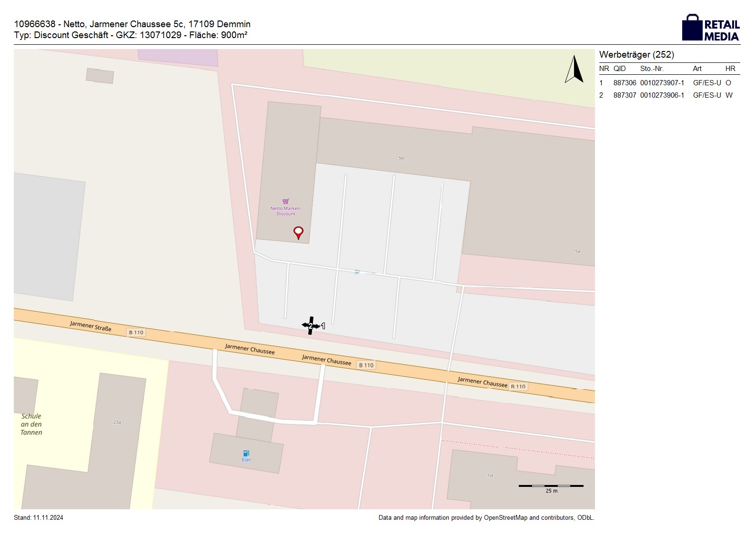Screen dimensions: 756x535
Task: Click the B 110 shield beside Jarmener Straße
Action: (x=136, y=333)
